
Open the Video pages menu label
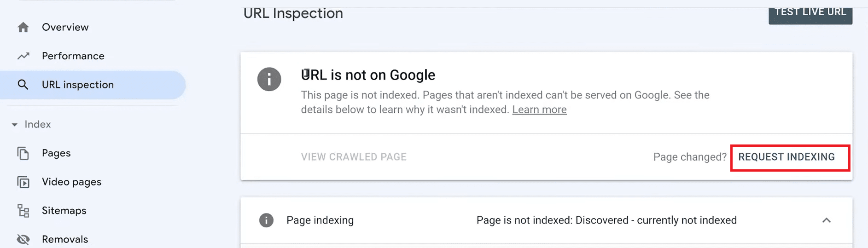[71, 182]
